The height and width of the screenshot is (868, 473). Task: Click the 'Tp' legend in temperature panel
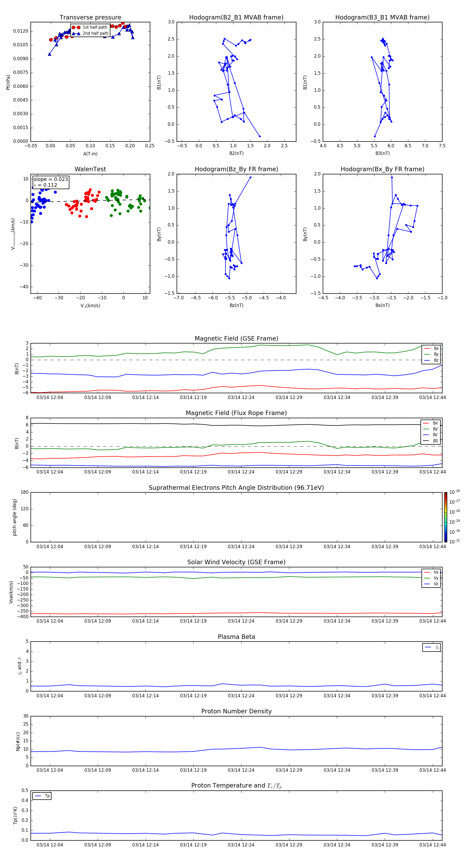tap(42, 796)
